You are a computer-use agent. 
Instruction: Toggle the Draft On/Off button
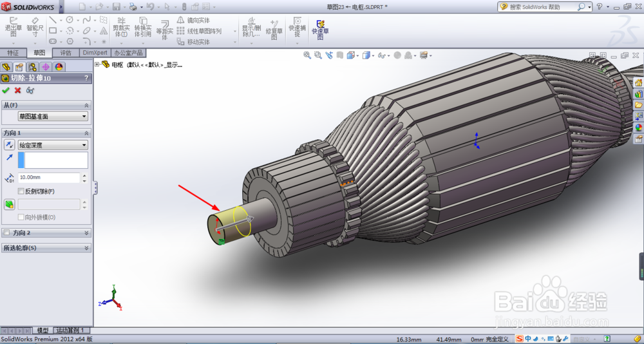pyautogui.click(x=10, y=204)
